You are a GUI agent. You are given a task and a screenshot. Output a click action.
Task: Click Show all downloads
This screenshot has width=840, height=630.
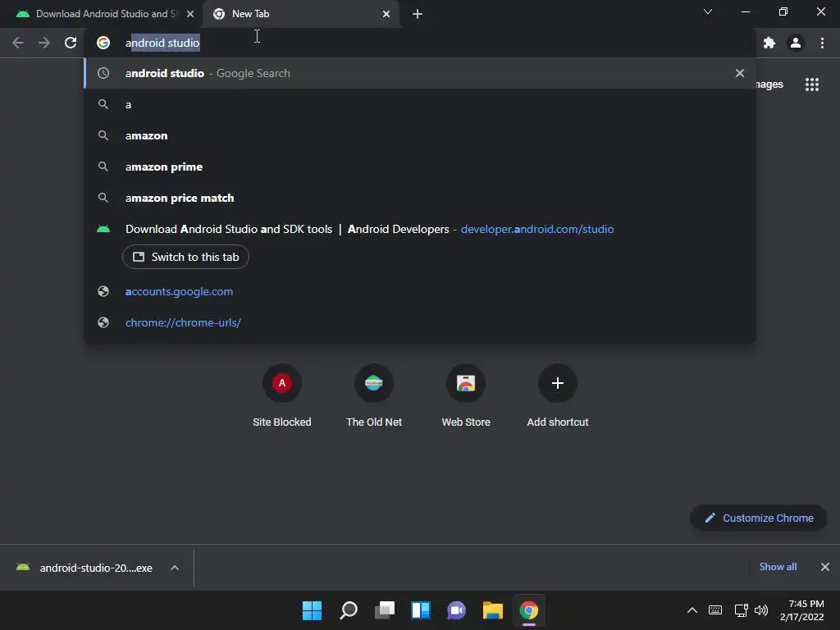(x=778, y=567)
